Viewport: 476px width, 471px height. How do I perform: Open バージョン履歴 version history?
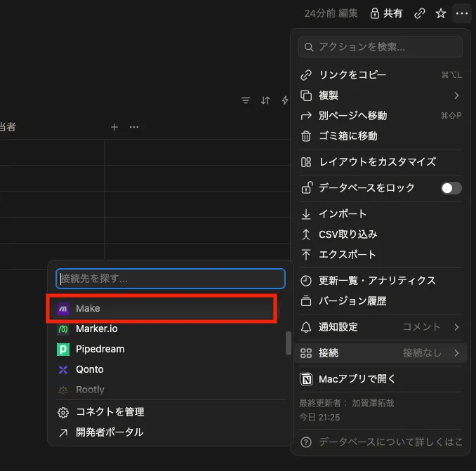point(381,301)
